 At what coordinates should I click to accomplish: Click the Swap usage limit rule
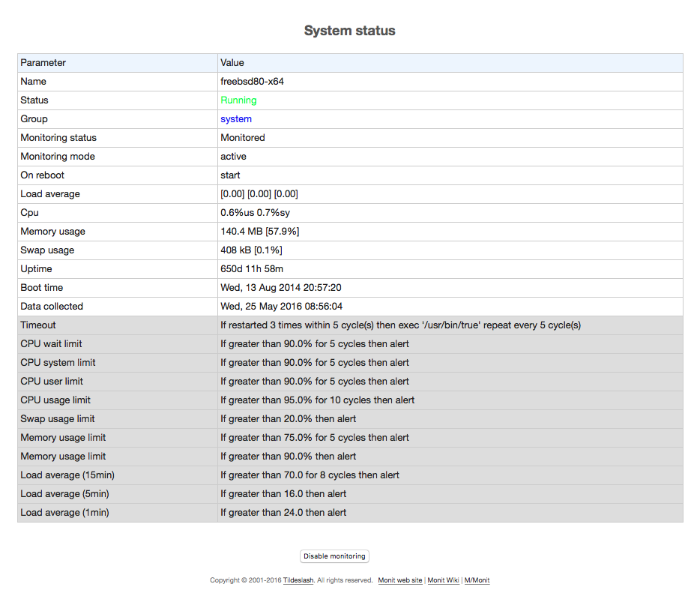[288, 419]
